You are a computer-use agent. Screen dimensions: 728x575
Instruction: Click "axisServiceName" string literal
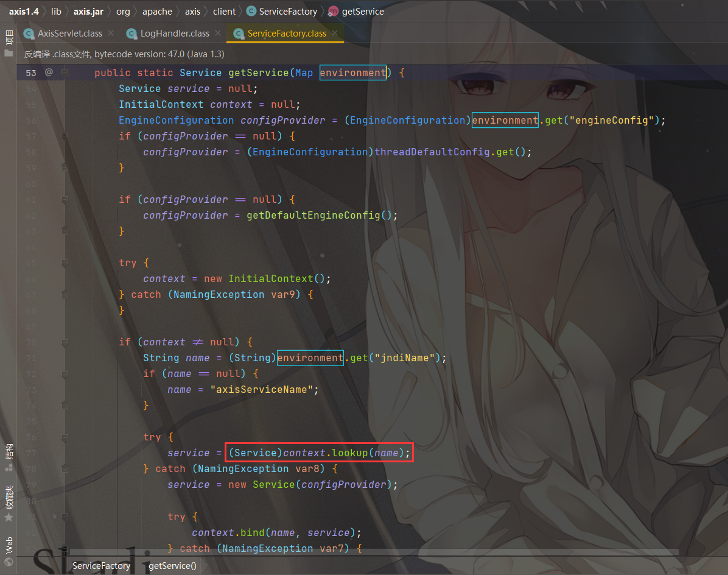click(x=261, y=390)
